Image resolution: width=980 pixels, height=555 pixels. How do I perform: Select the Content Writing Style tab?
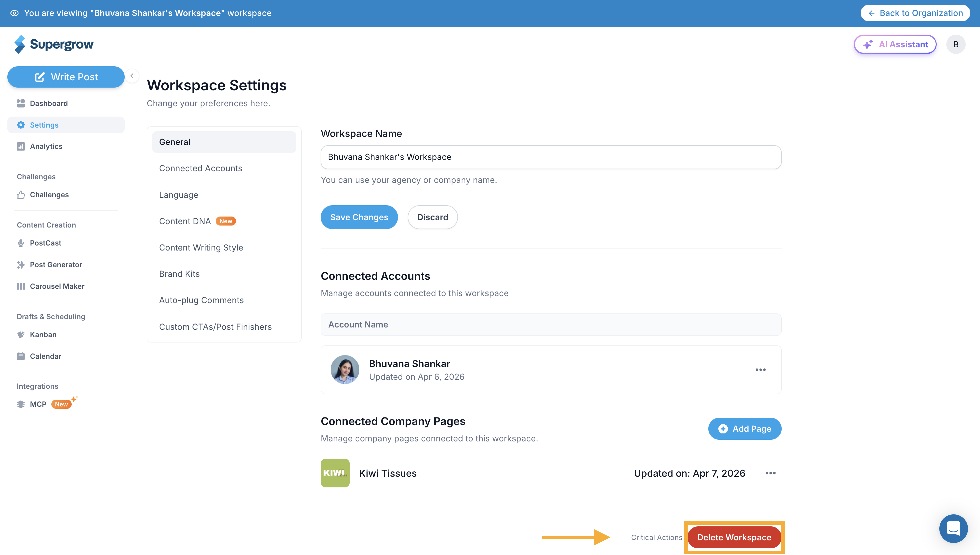pyautogui.click(x=224, y=248)
